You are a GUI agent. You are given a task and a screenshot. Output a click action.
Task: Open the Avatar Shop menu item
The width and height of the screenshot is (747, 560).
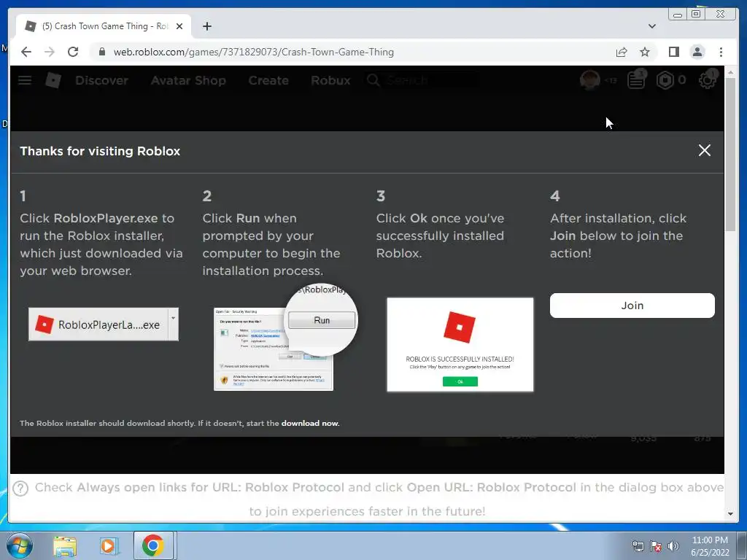click(188, 80)
